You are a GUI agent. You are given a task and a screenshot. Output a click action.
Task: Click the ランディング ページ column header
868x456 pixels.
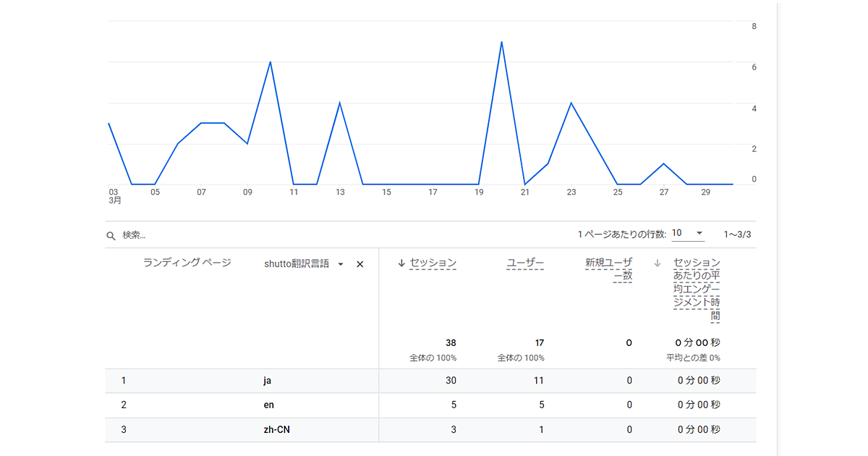click(x=187, y=263)
